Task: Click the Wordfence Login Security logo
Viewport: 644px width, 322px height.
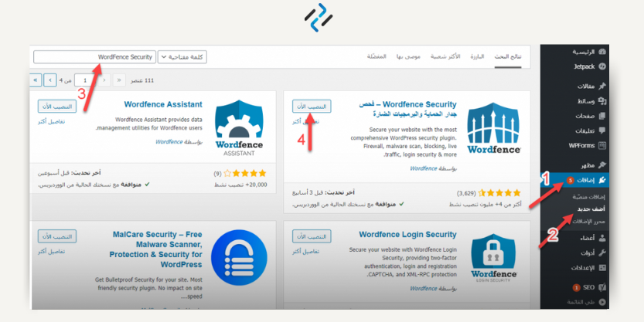Action: tap(494, 258)
